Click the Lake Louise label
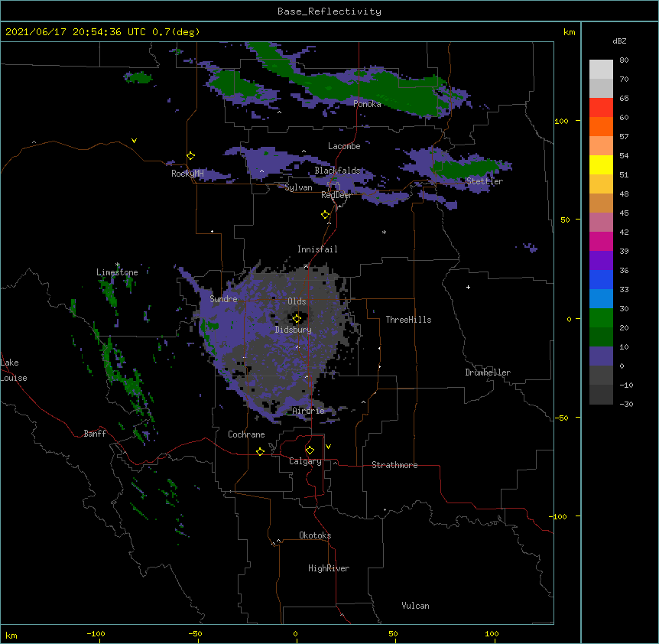 [x=13, y=370]
